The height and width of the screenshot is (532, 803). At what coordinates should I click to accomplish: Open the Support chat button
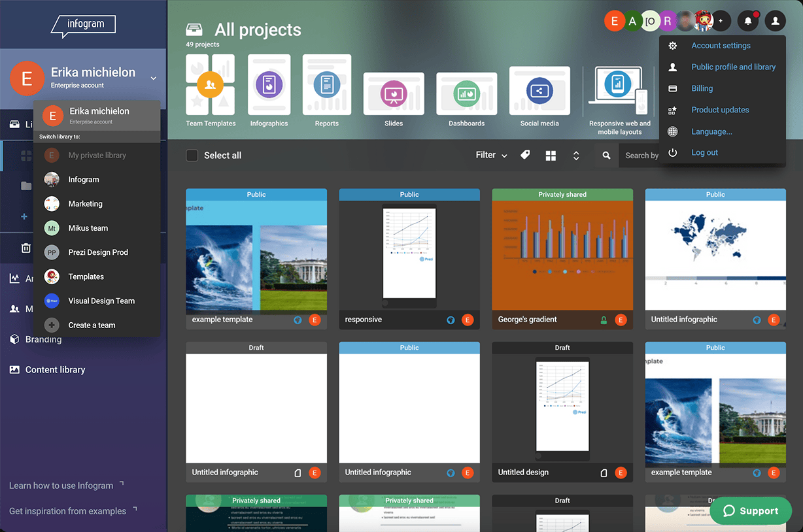tap(750, 511)
